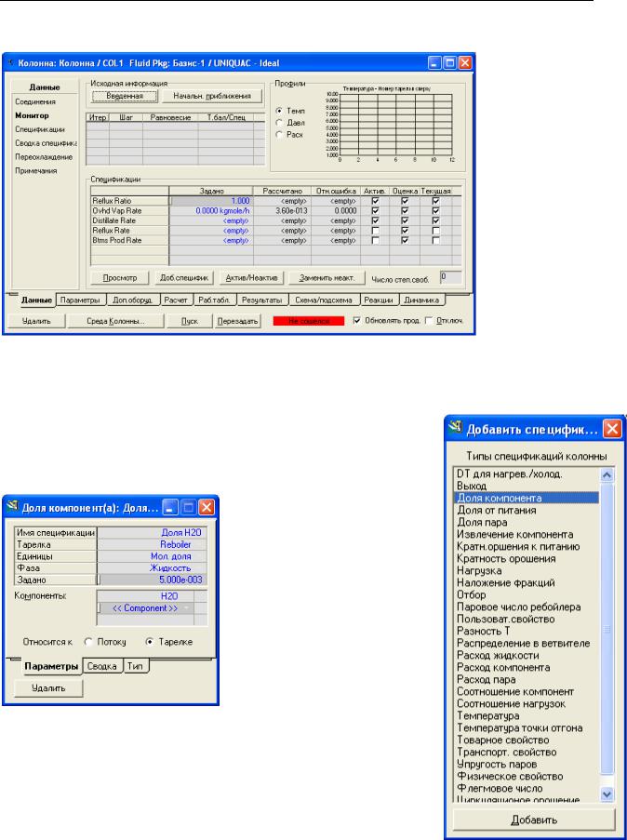Image resolution: width=627 pixels, height=840 pixels.
Task: Select the Расх profile radio button
Action: (x=279, y=135)
